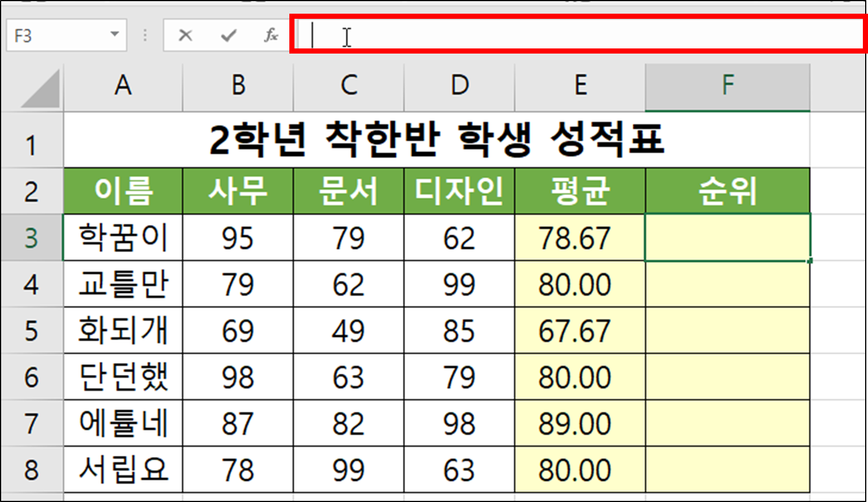
Task: Click the 디자인 score 99 for 교틀만
Action: pyautogui.click(x=458, y=284)
